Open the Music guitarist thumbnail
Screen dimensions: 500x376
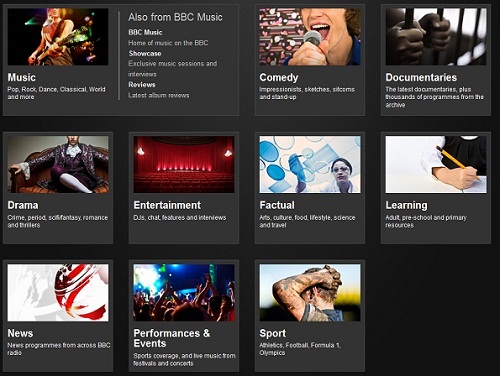click(58, 37)
